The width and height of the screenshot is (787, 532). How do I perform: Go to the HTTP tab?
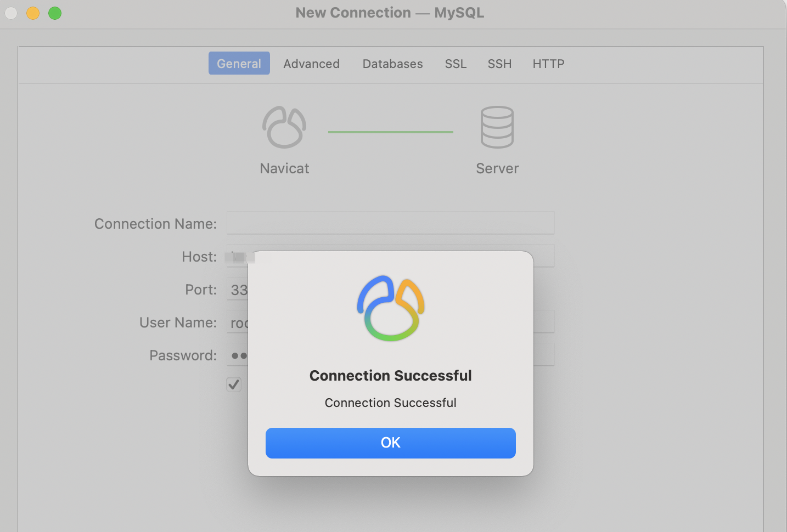click(x=548, y=64)
